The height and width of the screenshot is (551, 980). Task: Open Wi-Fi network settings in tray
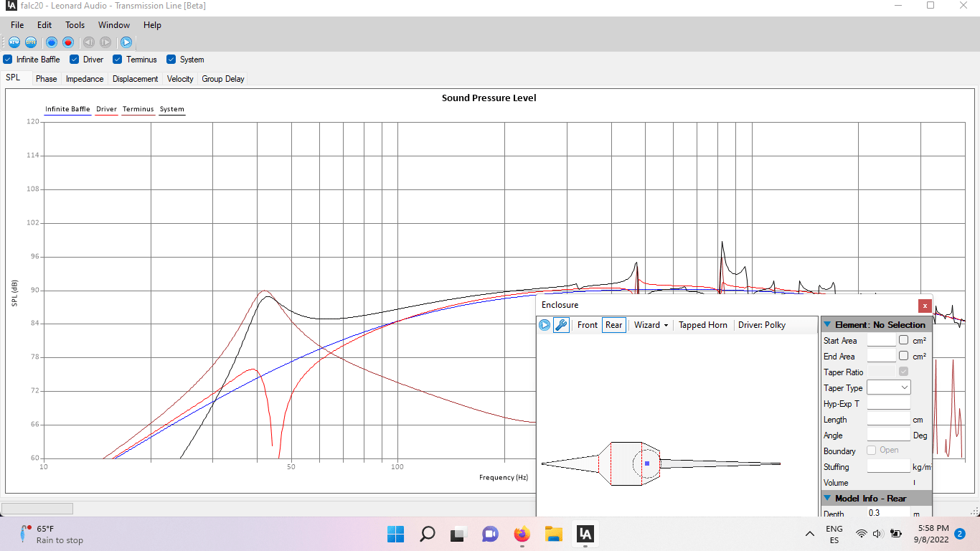tap(861, 534)
